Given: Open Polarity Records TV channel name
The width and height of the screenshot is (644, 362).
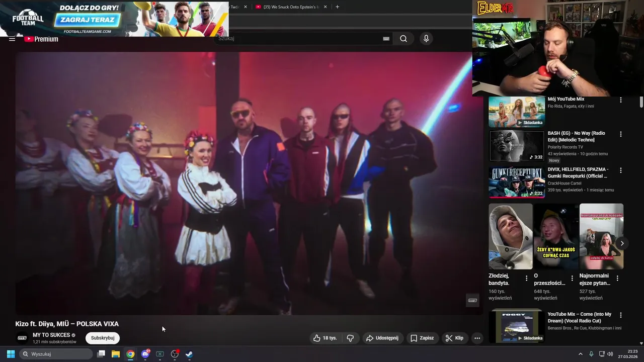Looking at the screenshot, I should [566, 147].
